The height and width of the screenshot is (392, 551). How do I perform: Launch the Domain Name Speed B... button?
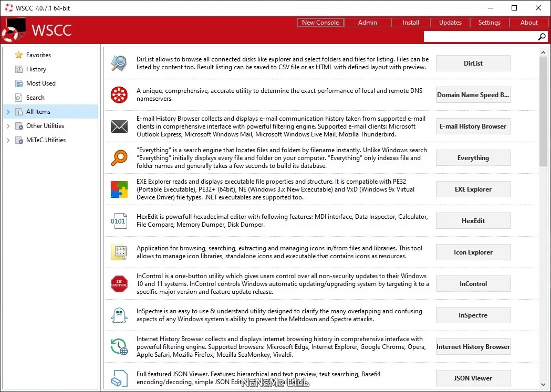pyautogui.click(x=473, y=95)
